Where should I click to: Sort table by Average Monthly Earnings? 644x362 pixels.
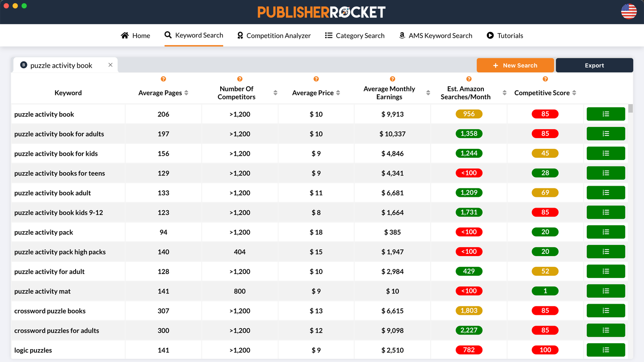tap(428, 93)
